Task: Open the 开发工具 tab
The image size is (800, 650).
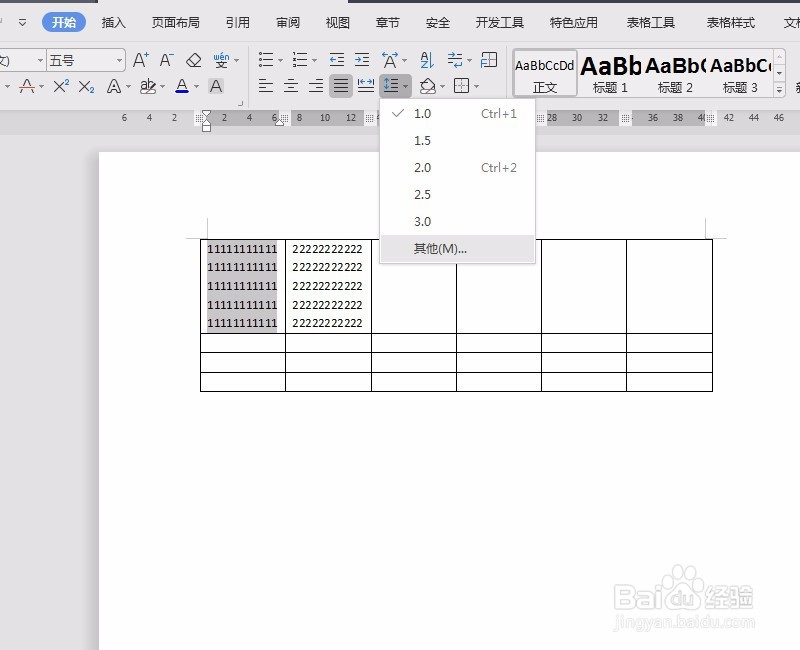Action: 499,22
